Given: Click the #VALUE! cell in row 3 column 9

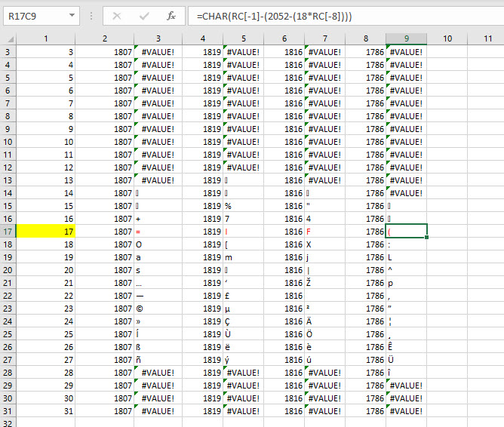Looking at the screenshot, I should point(407,52).
